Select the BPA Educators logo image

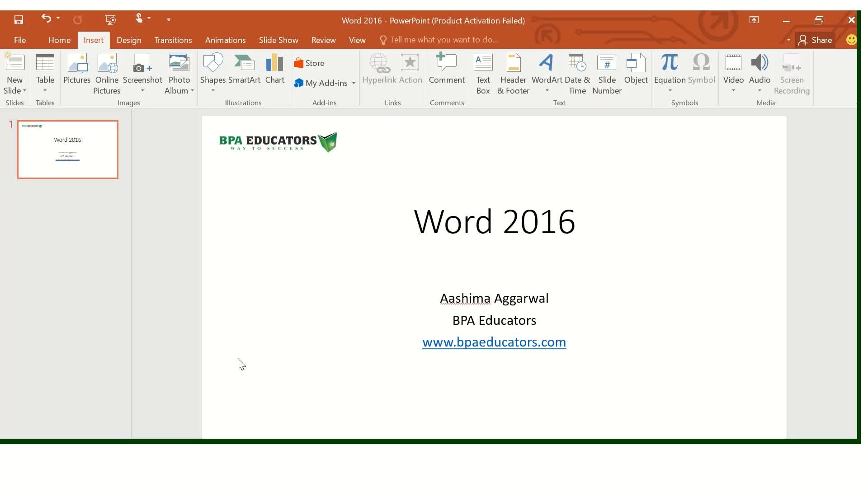(x=278, y=142)
